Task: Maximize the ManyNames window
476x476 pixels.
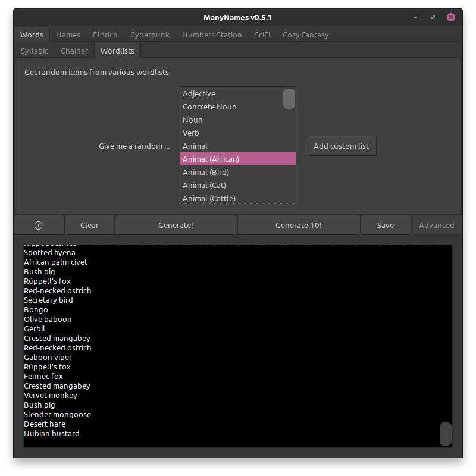Action: (433, 17)
